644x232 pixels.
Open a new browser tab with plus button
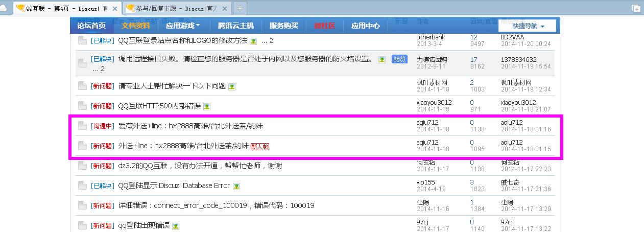[x=240, y=8]
